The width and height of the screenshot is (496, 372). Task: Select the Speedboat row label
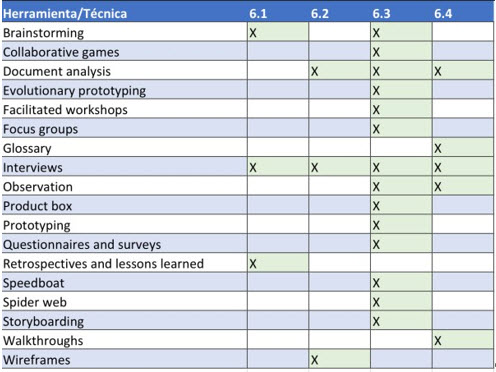point(33,283)
